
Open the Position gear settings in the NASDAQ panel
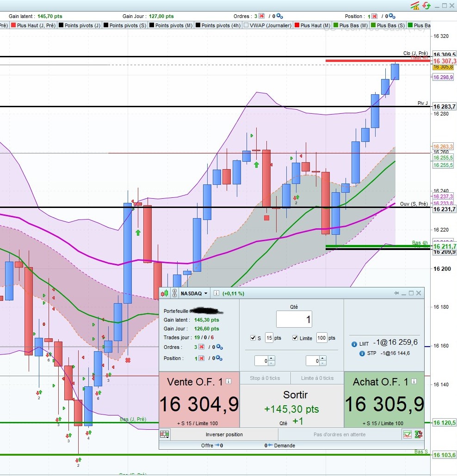tap(219, 358)
